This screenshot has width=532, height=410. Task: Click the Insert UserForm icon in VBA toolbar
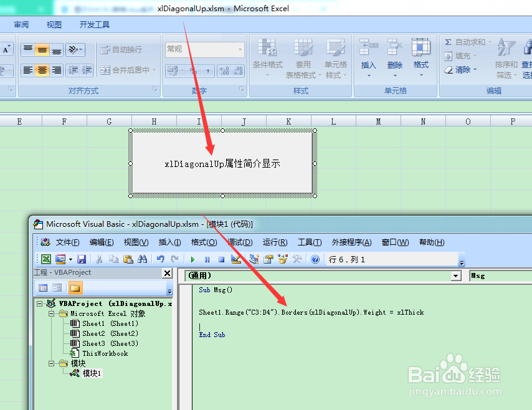point(60,259)
